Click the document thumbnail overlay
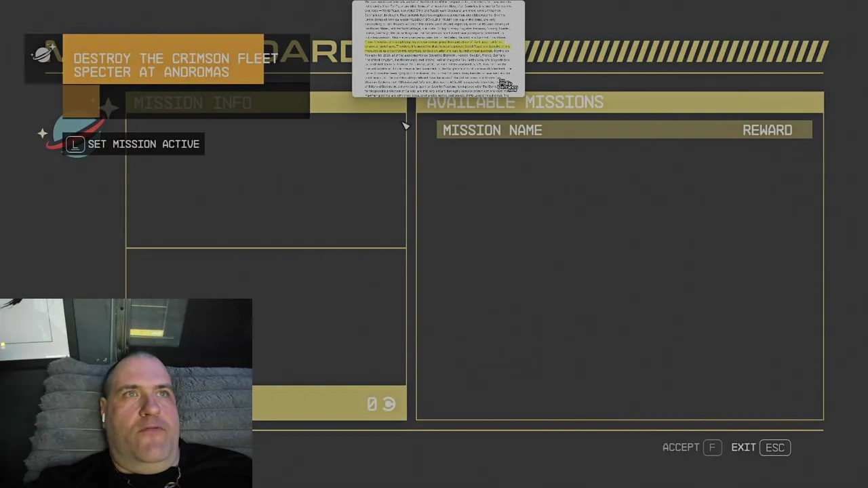Screen dimensions: 868x488 click(x=438, y=48)
